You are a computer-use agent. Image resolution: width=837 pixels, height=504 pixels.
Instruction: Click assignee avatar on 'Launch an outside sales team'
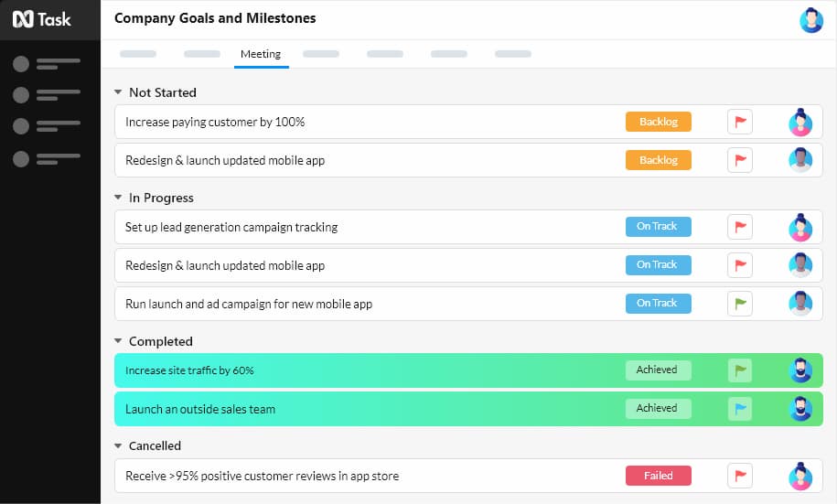(800, 409)
